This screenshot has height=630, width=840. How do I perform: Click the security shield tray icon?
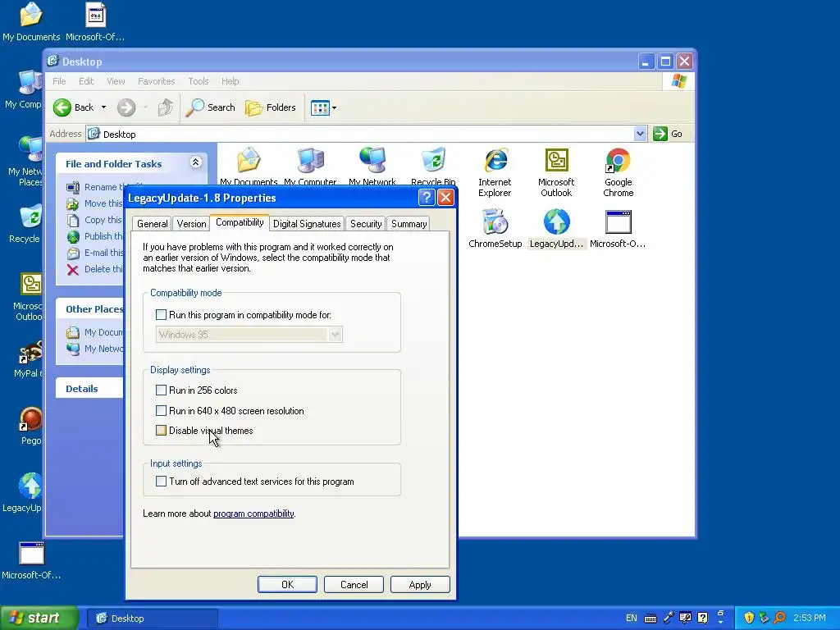click(749, 619)
